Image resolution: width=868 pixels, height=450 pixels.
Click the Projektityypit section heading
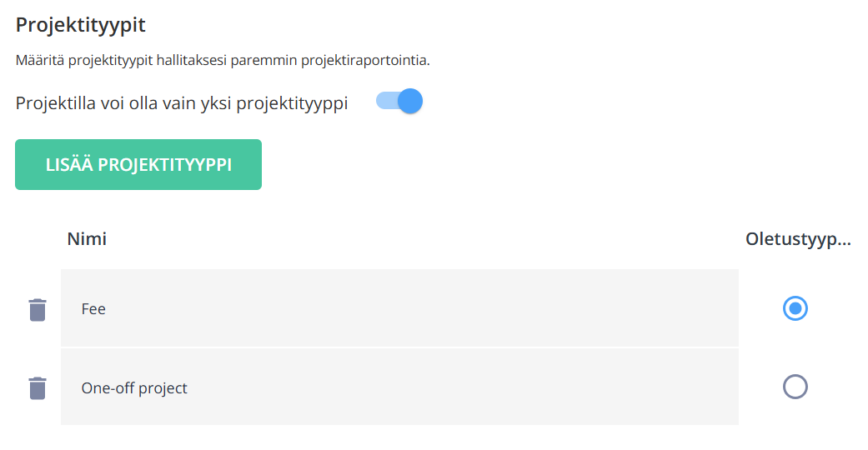(x=80, y=25)
